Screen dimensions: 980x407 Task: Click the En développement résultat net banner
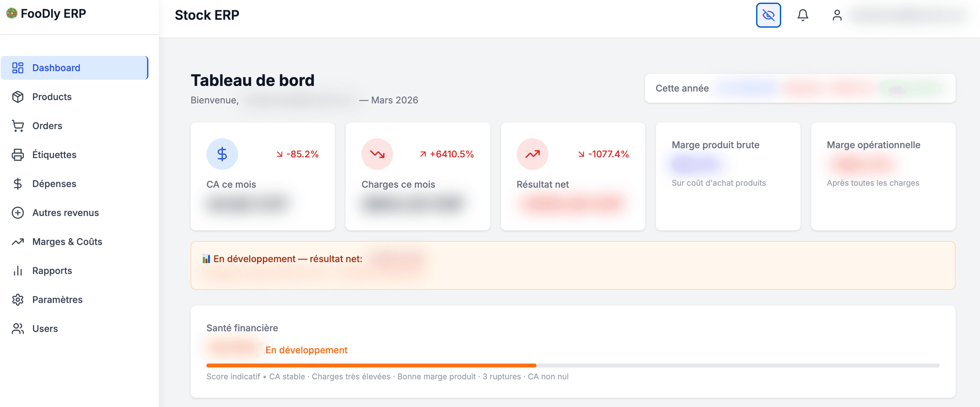click(572, 265)
